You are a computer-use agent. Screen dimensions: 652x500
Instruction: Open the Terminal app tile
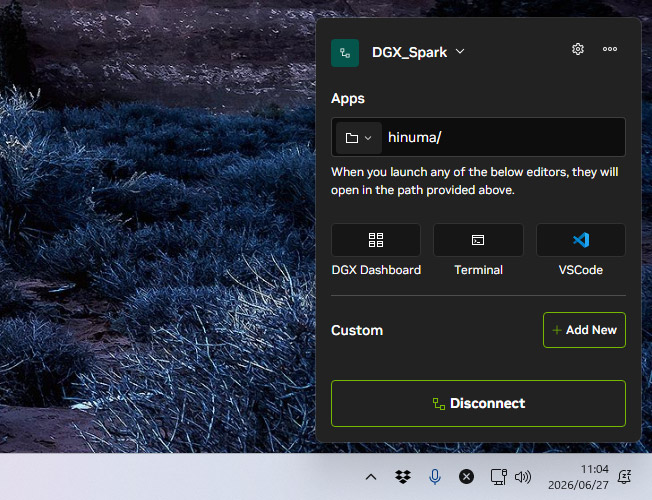pos(478,240)
